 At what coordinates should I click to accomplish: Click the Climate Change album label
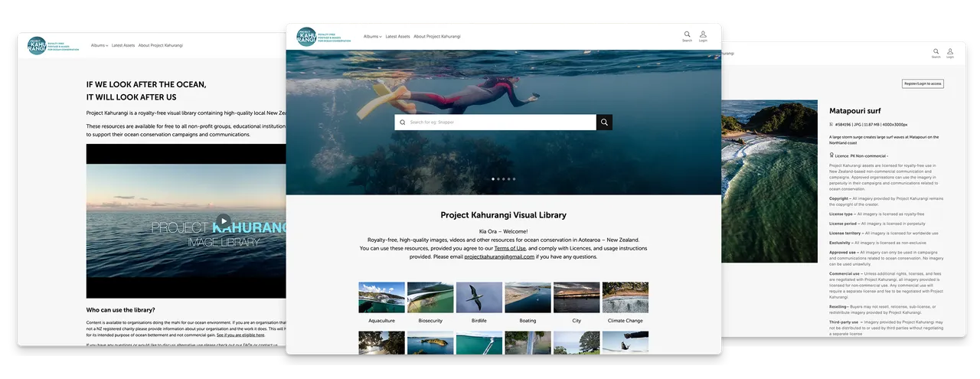[x=626, y=321]
